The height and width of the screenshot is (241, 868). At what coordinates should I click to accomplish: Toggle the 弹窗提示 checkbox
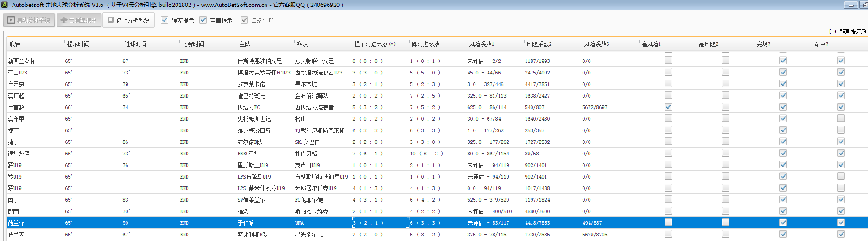[x=165, y=20]
